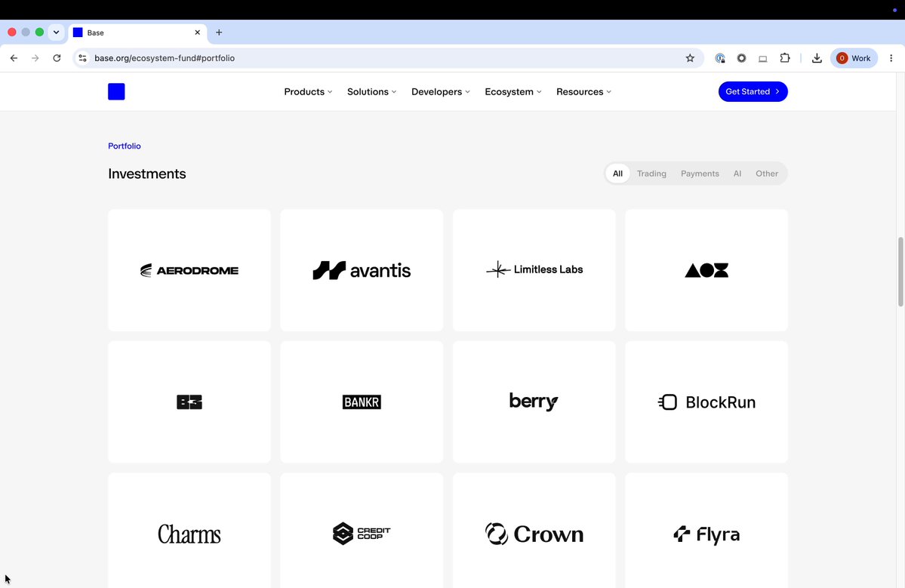Filter investments by Trading

pyautogui.click(x=651, y=174)
